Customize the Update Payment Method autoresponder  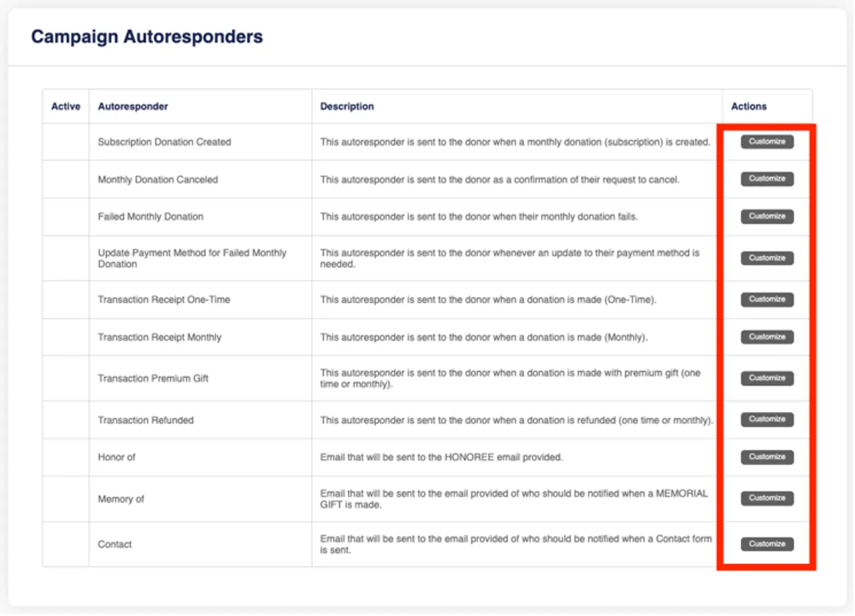[x=766, y=258]
